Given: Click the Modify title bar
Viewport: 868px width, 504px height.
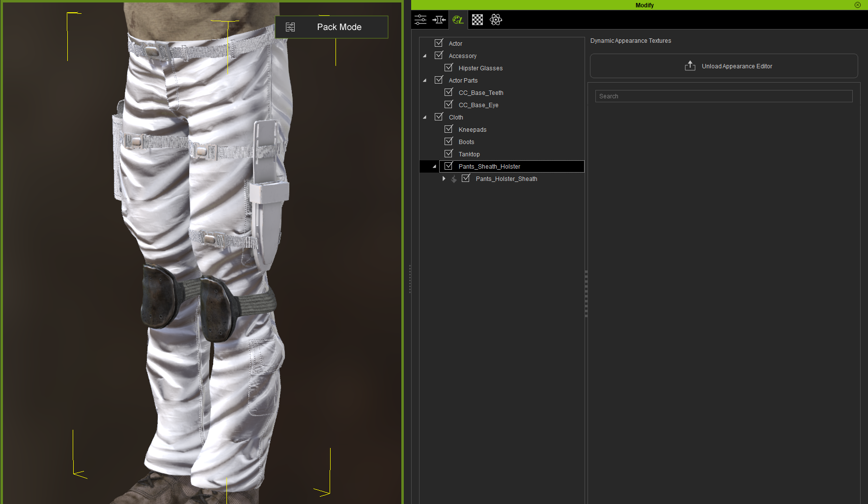Looking at the screenshot, I should click(x=639, y=5).
